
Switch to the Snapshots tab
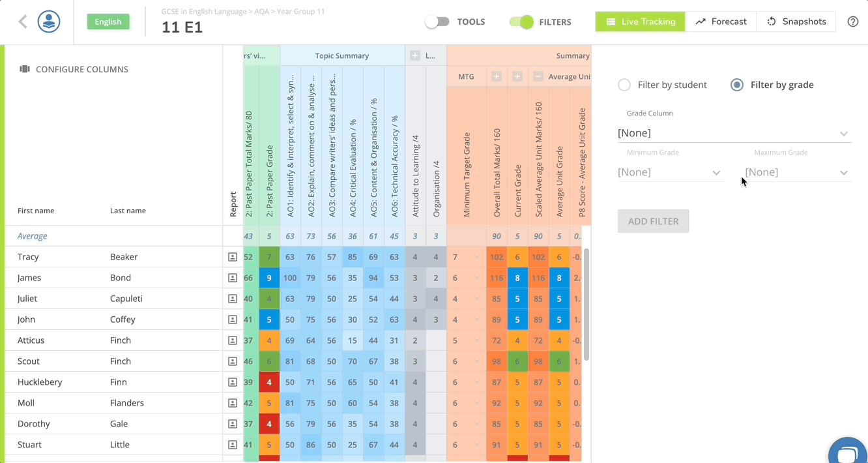796,22
